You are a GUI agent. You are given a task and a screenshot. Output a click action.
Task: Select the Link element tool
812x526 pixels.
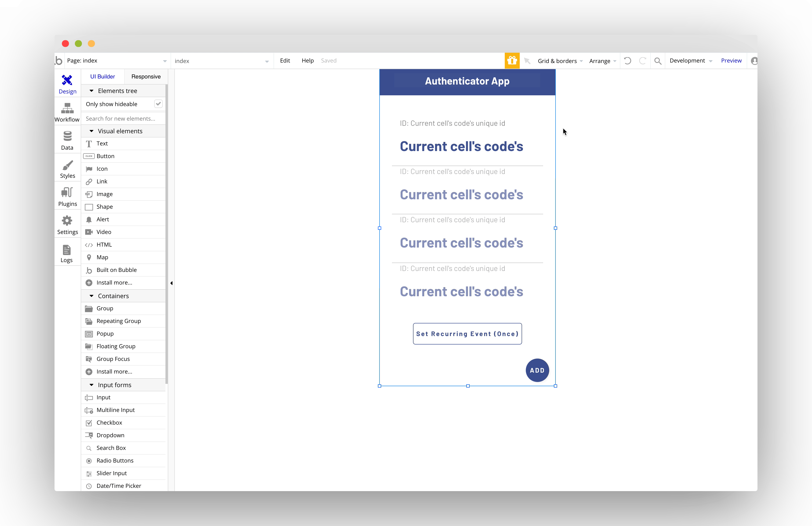pyautogui.click(x=123, y=181)
